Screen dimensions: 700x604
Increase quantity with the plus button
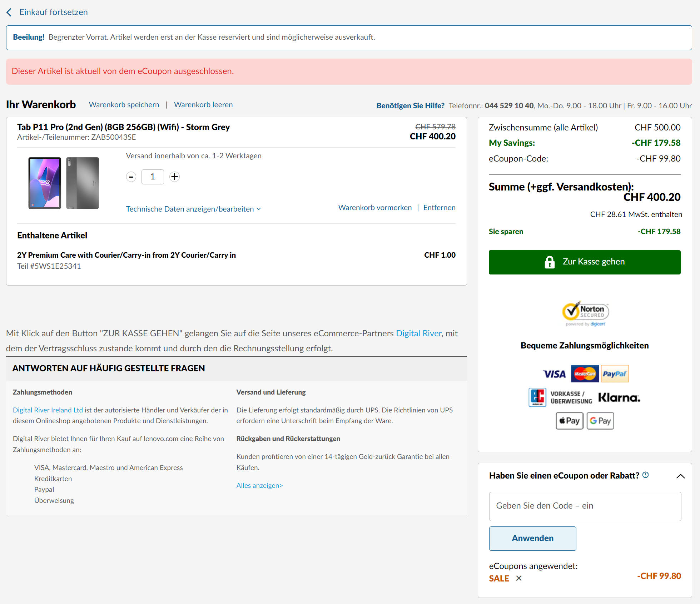coord(174,177)
